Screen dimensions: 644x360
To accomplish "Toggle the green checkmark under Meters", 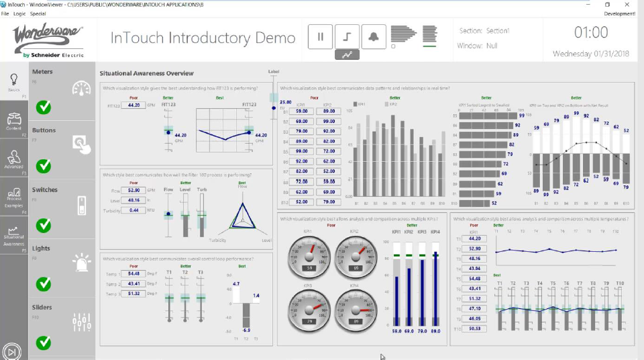I will pos(44,107).
